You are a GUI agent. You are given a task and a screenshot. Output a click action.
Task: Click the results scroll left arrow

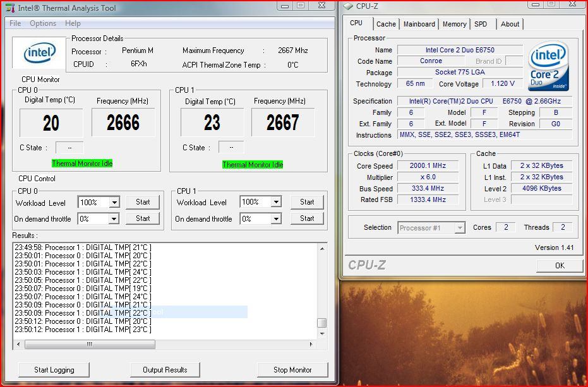[18, 344]
